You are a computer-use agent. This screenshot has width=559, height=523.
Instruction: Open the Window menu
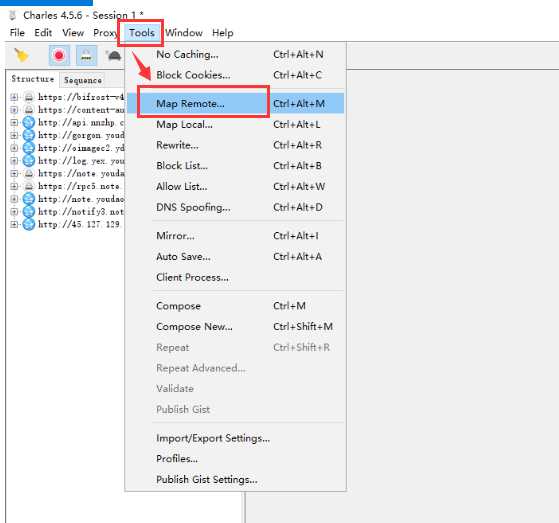click(x=184, y=33)
